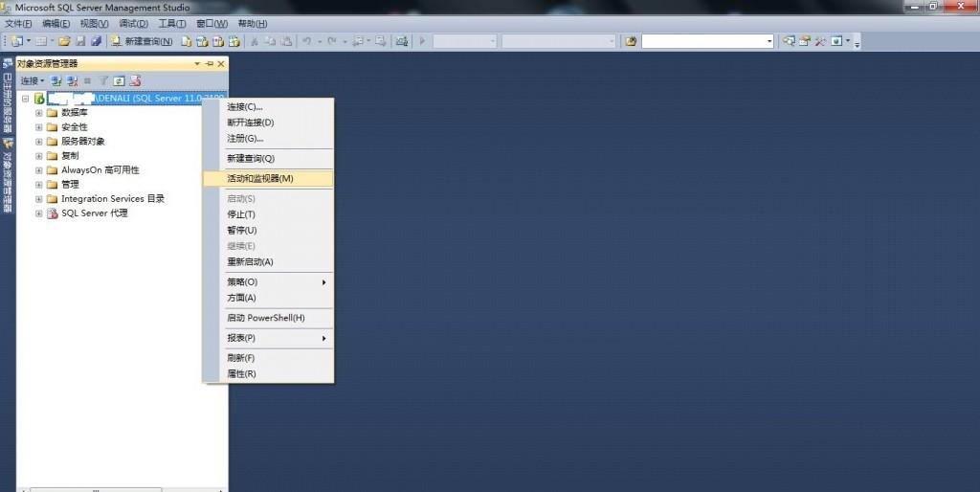Open the 报表(P) submenu
The image size is (980, 492).
tap(268, 338)
